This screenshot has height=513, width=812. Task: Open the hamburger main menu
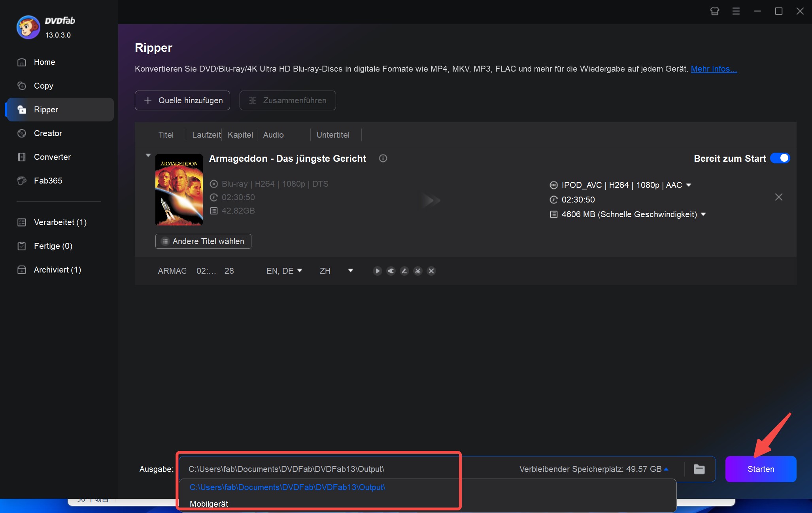tap(736, 11)
